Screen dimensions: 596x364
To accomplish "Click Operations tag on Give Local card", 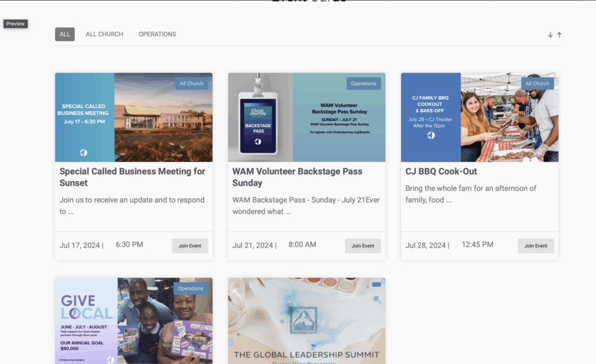I will tap(190, 288).
